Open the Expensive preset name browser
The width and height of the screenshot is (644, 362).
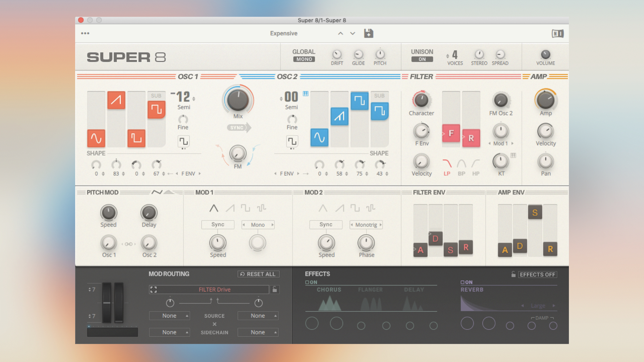click(x=284, y=33)
